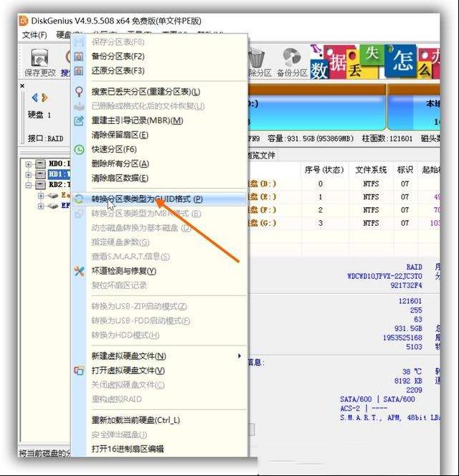Choose 删除所有分区(A) from the menu

[x=159, y=164]
